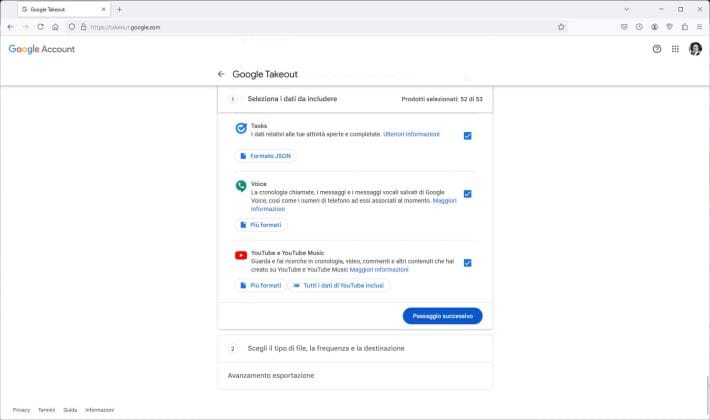Uncheck the YouTube e YouTube Music checkbox
This screenshot has height=420, width=710.
pyautogui.click(x=468, y=263)
